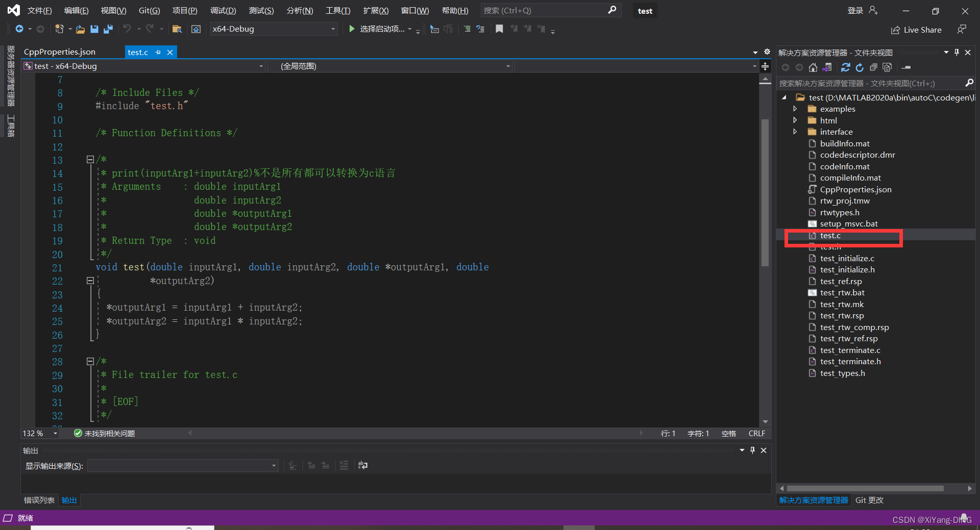Click the new project icon on the toolbar
Screen dimensions: 980x530
pyautogui.click(x=60, y=29)
